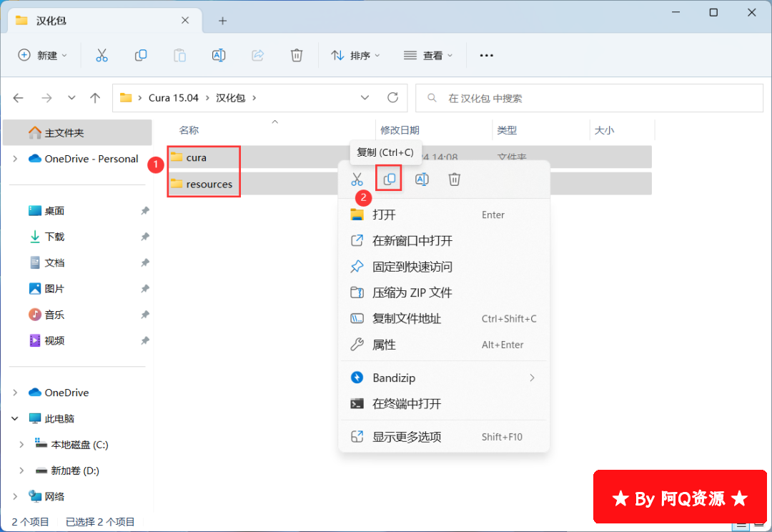Expand the address bar history dropdown
The image size is (772, 532).
[x=365, y=97]
